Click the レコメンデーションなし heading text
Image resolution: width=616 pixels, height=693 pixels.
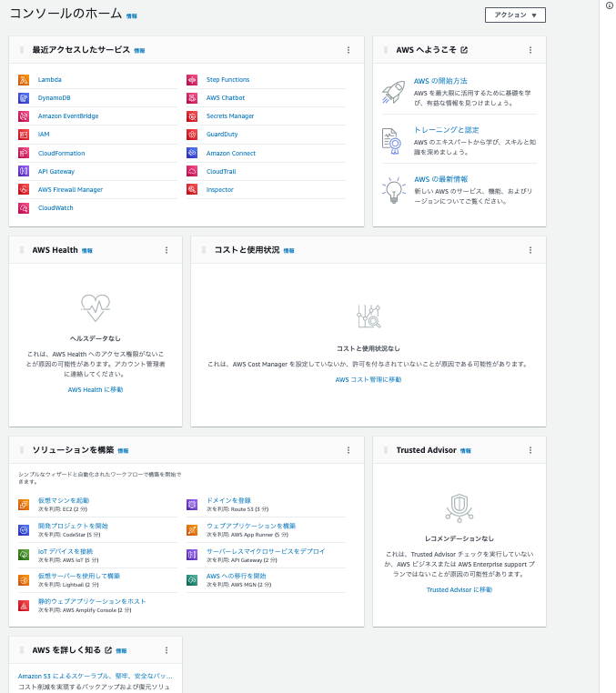(459, 538)
